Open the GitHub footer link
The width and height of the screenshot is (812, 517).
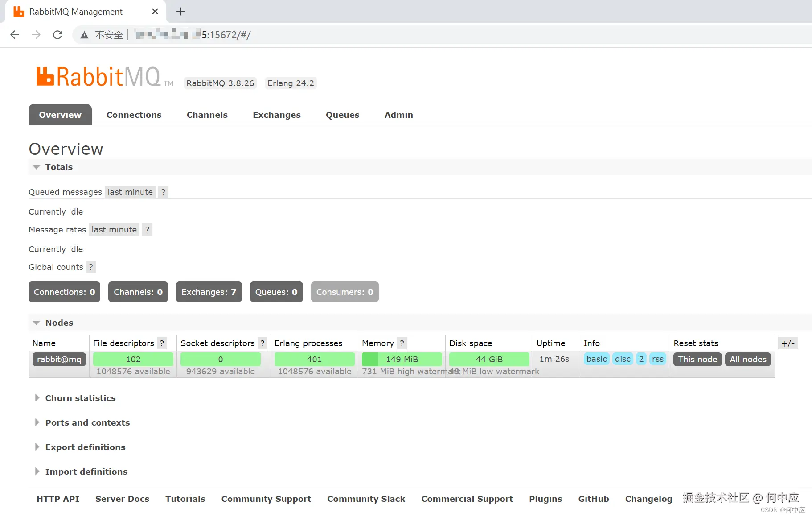[x=594, y=499]
